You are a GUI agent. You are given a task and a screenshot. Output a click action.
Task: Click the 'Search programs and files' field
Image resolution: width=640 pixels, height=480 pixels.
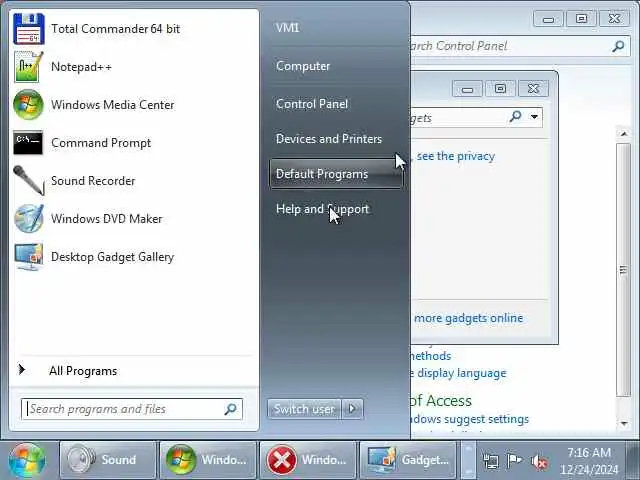pyautogui.click(x=132, y=409)
